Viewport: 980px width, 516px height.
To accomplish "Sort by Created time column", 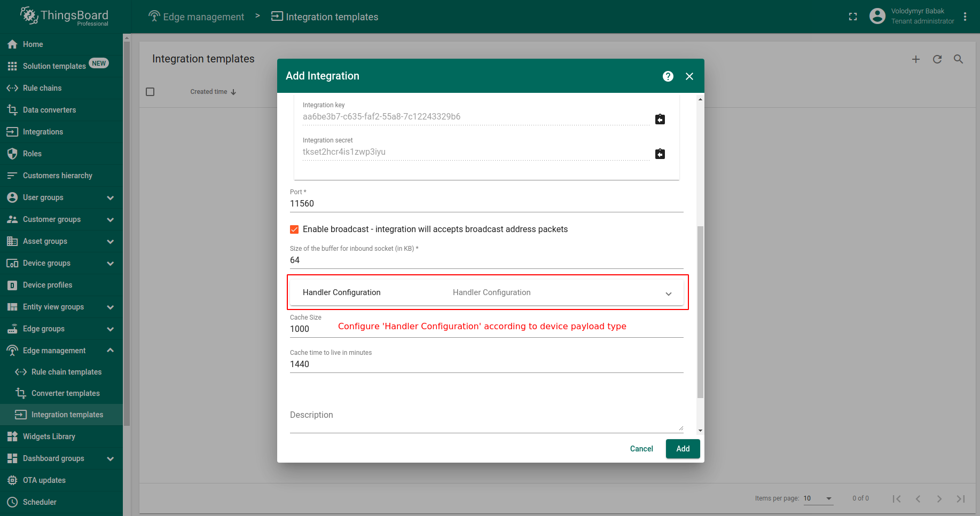I will click(213, 92).
